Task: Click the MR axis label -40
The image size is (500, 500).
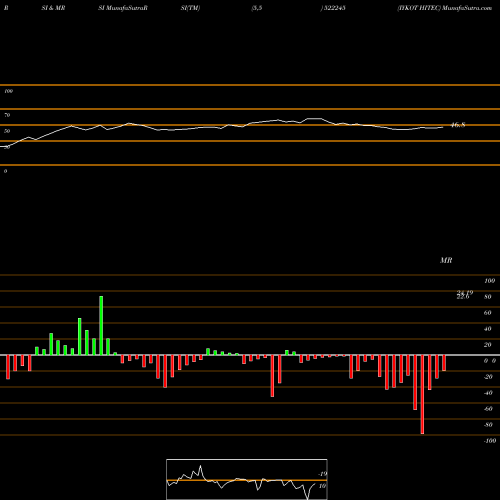Action: tap(488, 393)
